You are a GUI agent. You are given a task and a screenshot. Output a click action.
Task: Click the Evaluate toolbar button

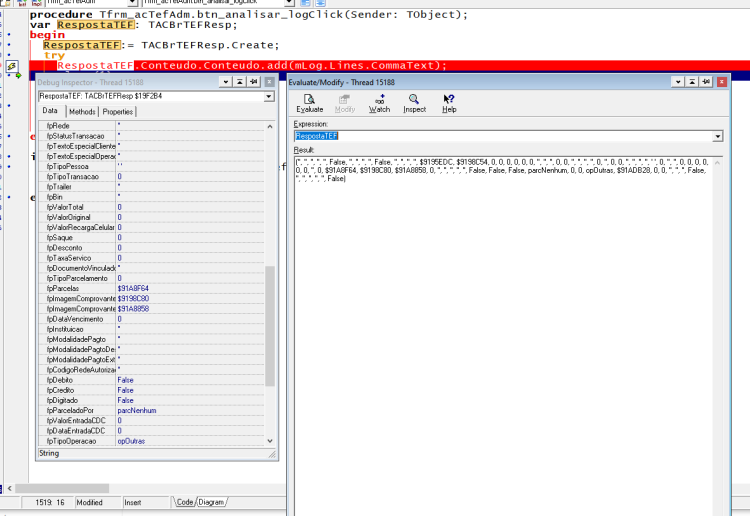(309, 103)
